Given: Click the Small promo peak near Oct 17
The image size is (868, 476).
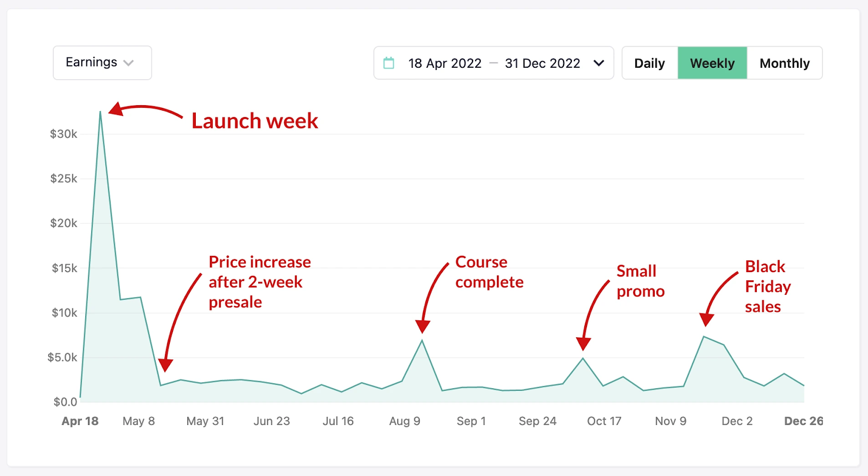Looking at the screenshot, I should coord(583,358).
